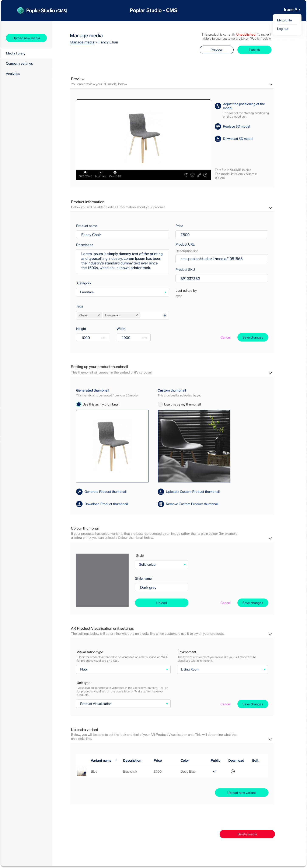Image resolution: width=307 pixels, height=868 pixels.
Task: Save changes in AR Visualisation settings
Action: 253,704
